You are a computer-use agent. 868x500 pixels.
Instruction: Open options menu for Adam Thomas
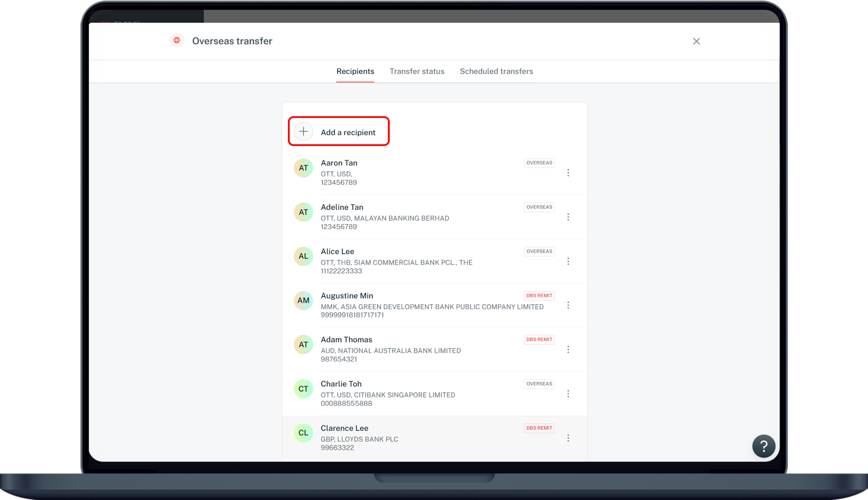coord(568,349)
